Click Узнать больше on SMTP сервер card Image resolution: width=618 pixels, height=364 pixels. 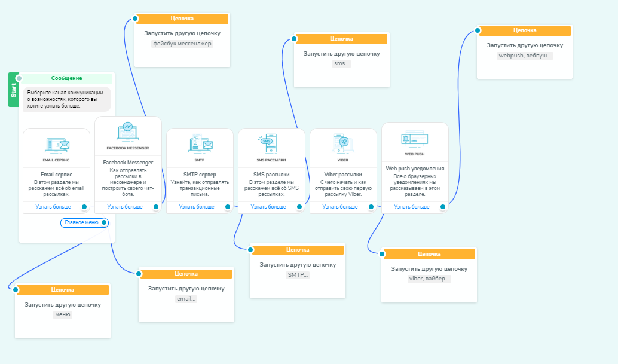(197, 207)
